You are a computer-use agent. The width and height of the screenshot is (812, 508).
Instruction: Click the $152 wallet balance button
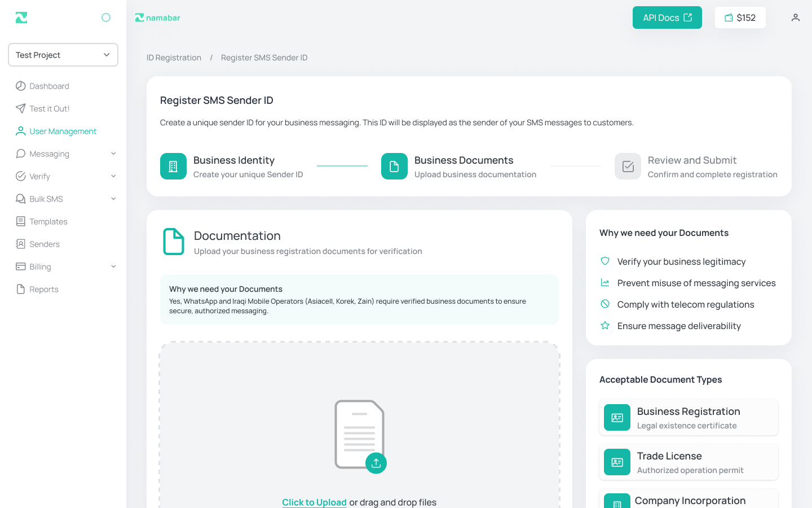tap(740, 17)
